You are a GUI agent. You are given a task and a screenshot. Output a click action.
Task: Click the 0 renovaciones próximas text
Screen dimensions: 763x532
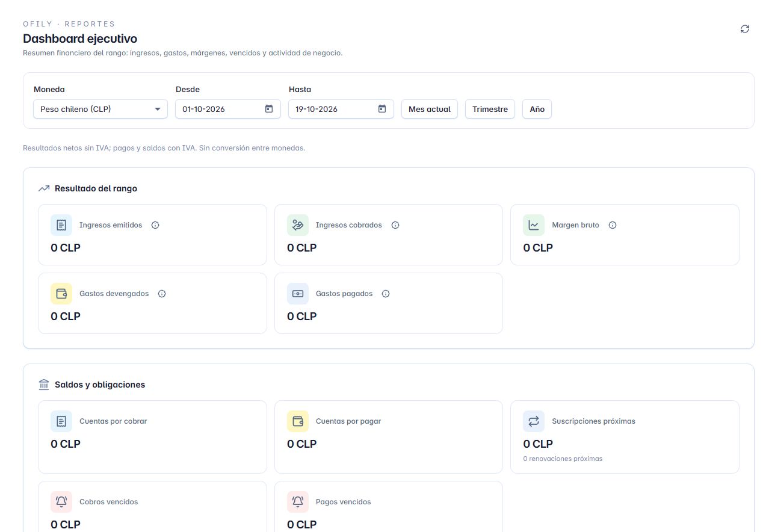click(563, 459)
